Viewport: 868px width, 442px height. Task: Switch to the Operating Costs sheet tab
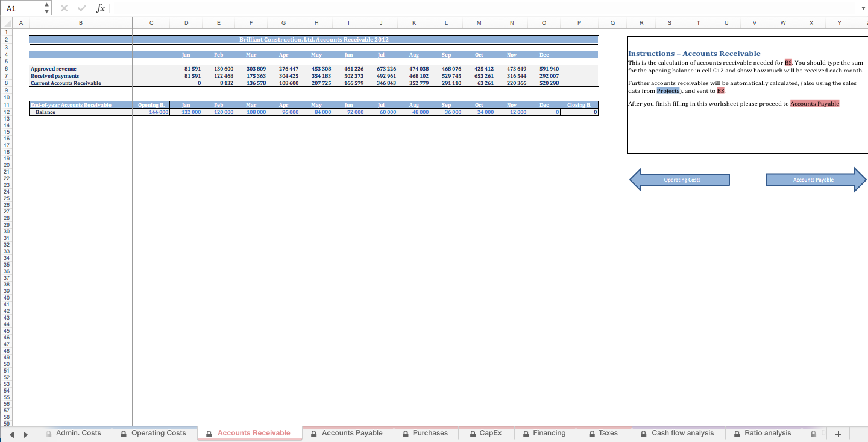pos(153,433)
